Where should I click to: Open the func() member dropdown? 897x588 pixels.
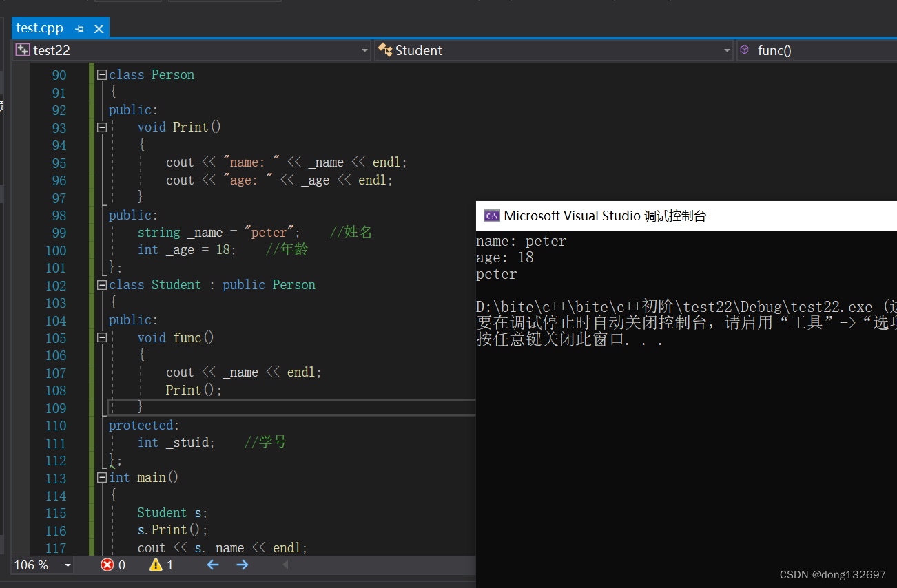tap(816, 50)
